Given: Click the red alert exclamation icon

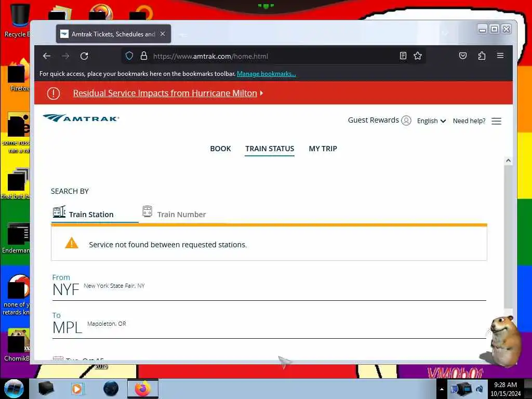Looking at the screenshot, I should (54, 94).
